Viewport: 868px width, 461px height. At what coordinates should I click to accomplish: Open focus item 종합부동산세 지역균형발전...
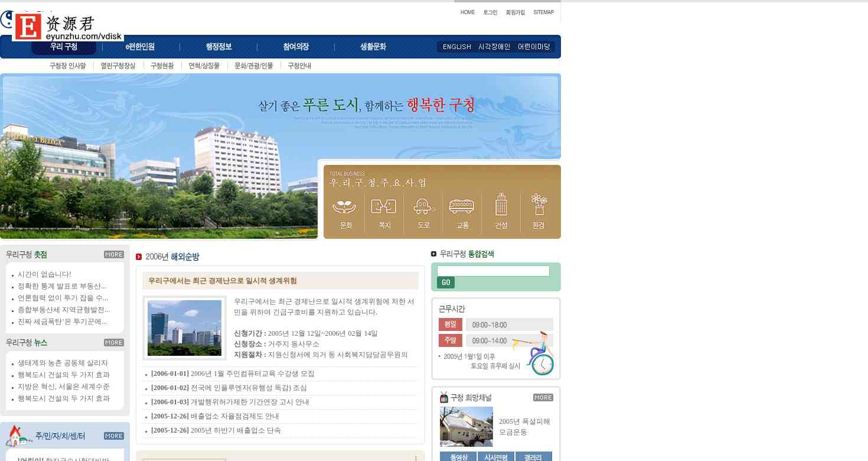click(x=64, y=310)
